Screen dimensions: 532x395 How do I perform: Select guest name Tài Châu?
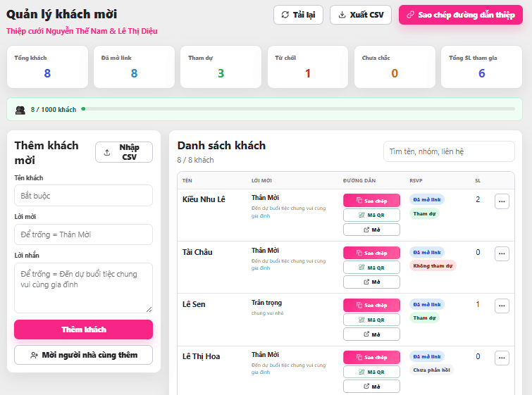(x=197, y=252)
